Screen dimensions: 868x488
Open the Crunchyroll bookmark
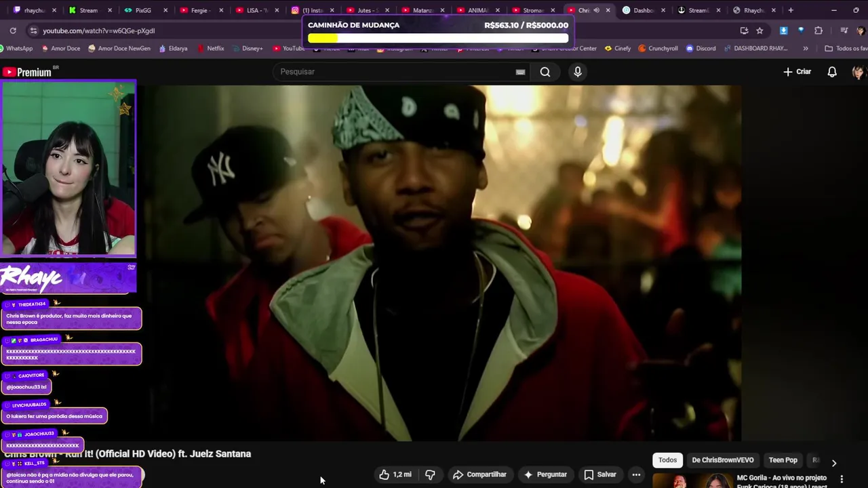(658, 48)
